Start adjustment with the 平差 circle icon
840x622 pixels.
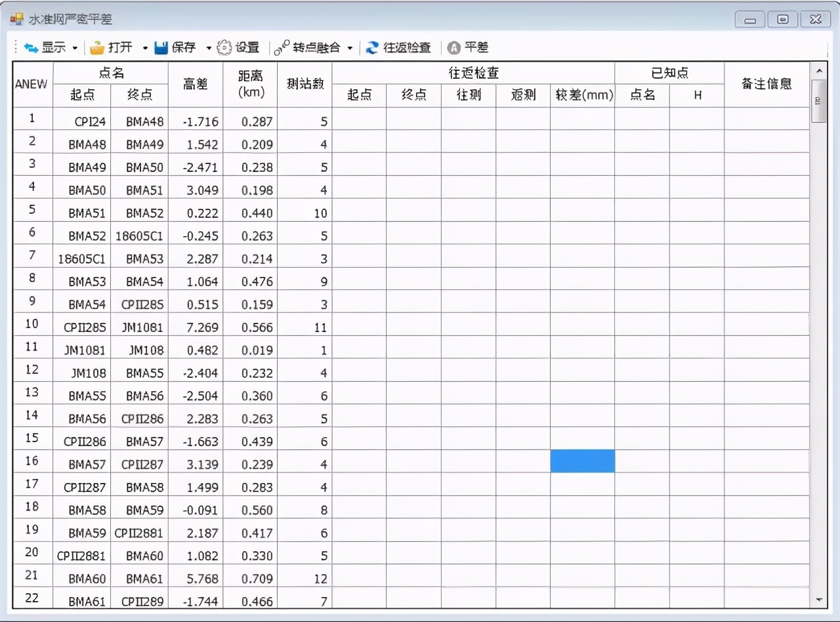point(453,47)
